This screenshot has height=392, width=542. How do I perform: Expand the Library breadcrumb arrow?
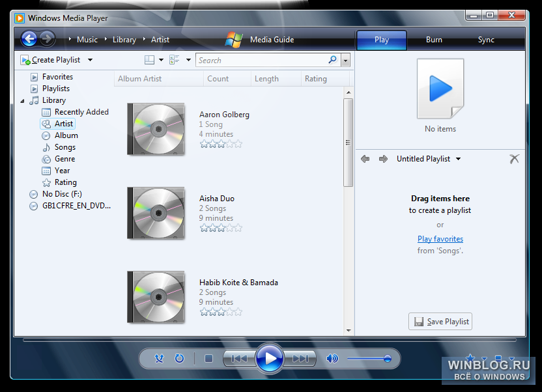[x=106, y=39]
